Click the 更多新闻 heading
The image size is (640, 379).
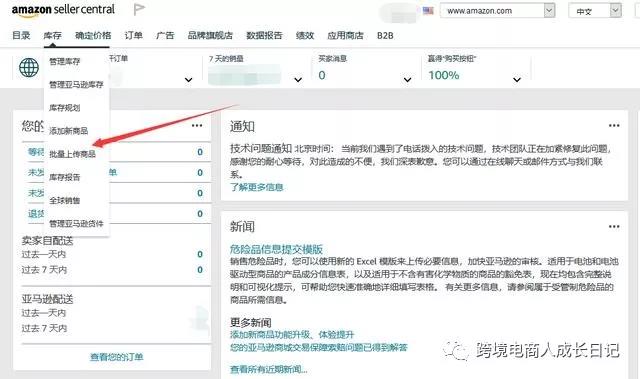(x=251, y=323)
